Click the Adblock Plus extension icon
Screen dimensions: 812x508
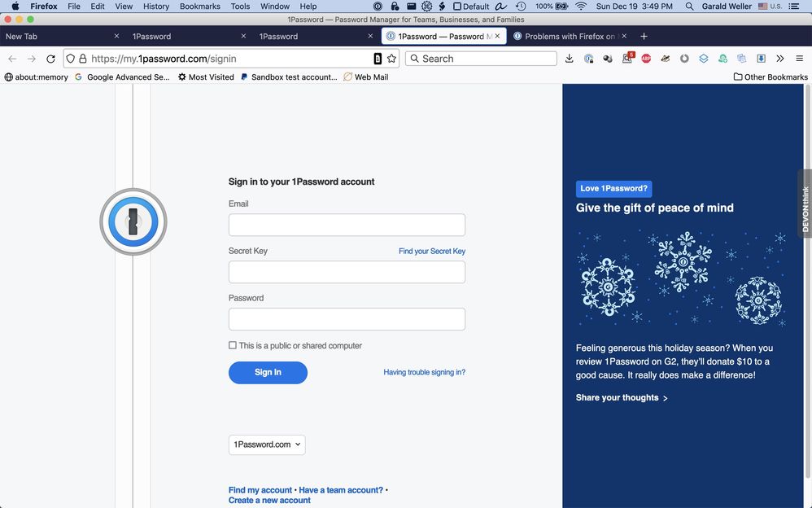[x=646, y=59]
